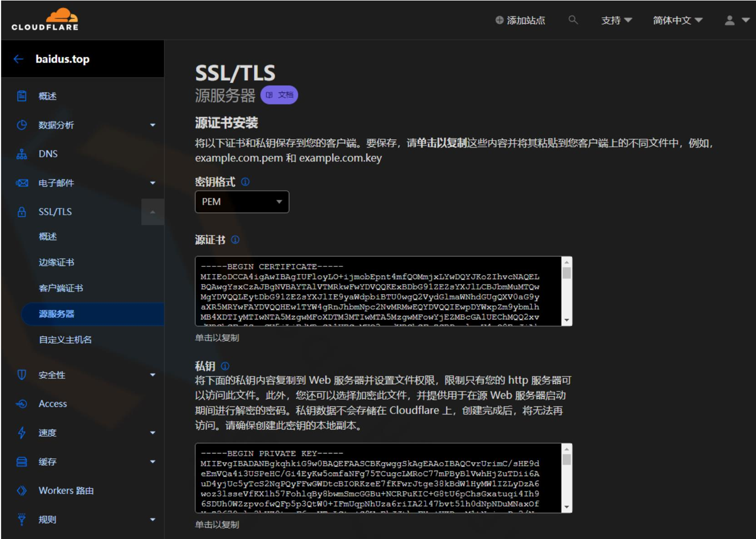This screenshot has height=539, width=756.
Task: Open the PEM key format dropdown
Action: [242, 202]
